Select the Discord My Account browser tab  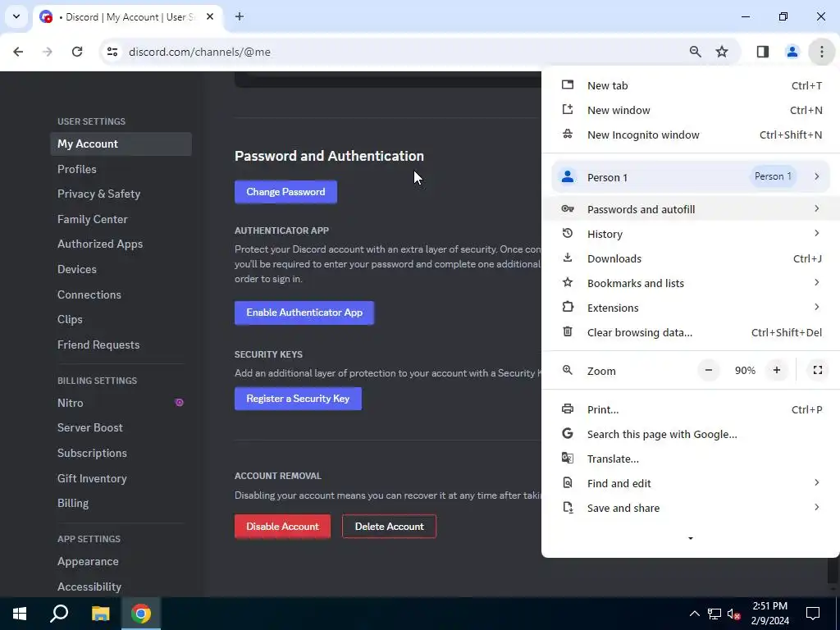[127, 17]
